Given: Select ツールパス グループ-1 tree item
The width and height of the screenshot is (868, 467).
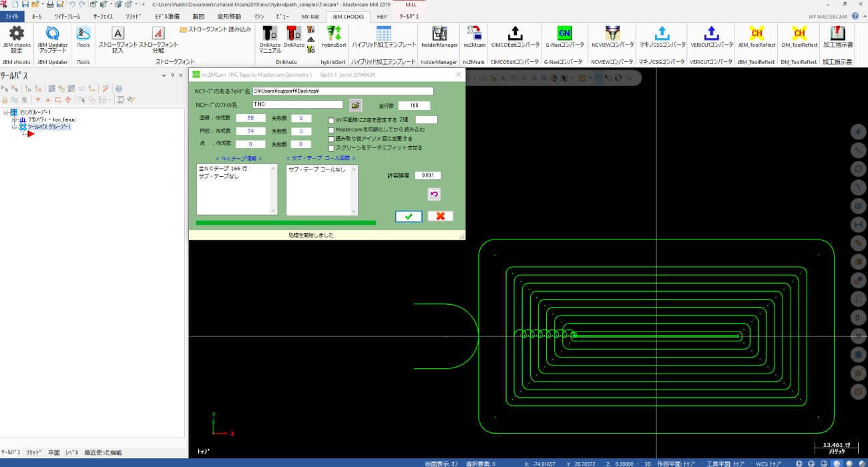Looking at the screenshot, I should pos(49,127).
